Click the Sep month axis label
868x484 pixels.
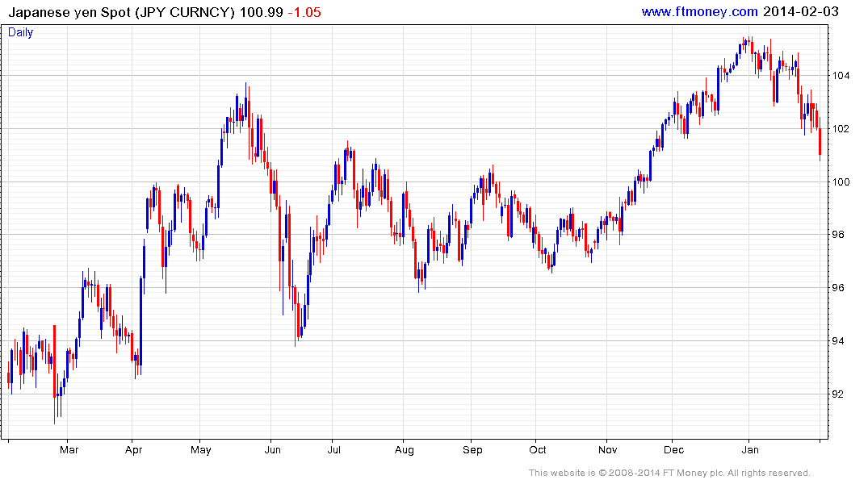point(472,449)
